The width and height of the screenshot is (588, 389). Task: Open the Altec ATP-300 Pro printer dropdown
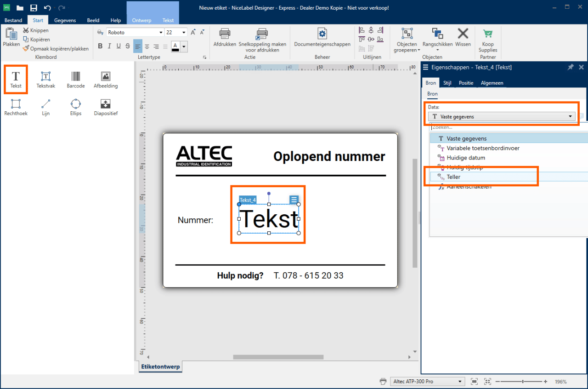pos(428,382)
